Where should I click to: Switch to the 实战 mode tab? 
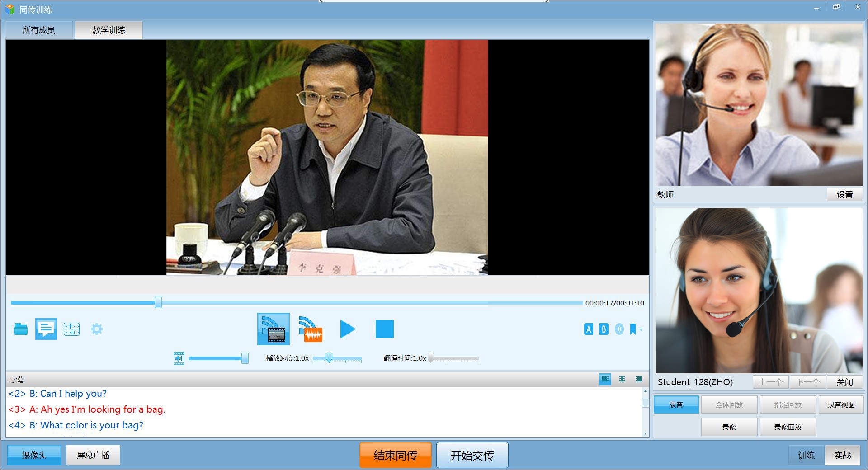(842, 455)
